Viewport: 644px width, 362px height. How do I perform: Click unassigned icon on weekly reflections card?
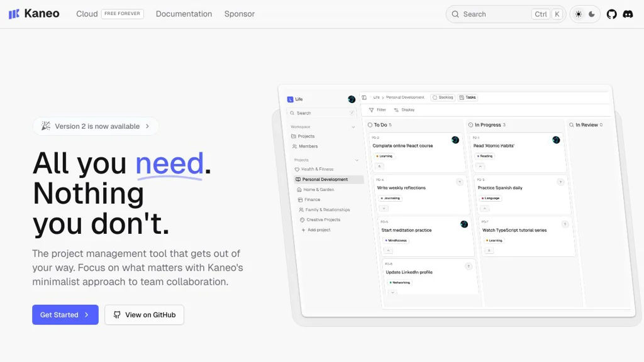click(x=460, y=182)
